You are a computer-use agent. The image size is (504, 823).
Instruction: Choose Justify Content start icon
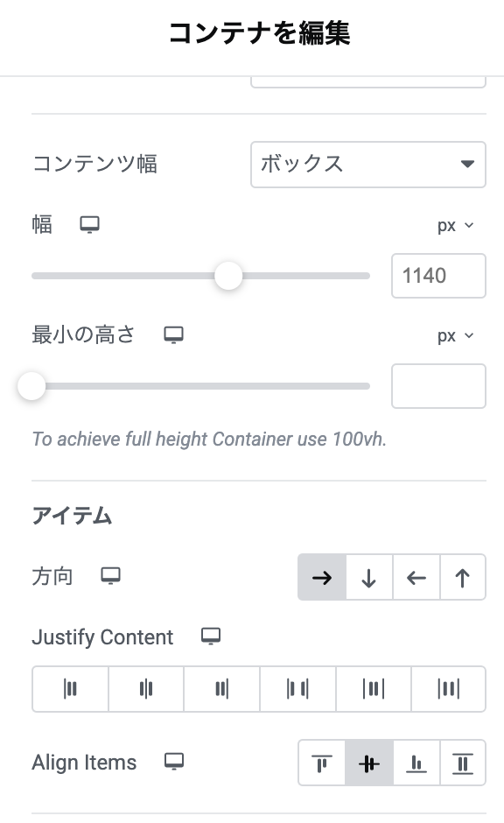tap(70, 689)
